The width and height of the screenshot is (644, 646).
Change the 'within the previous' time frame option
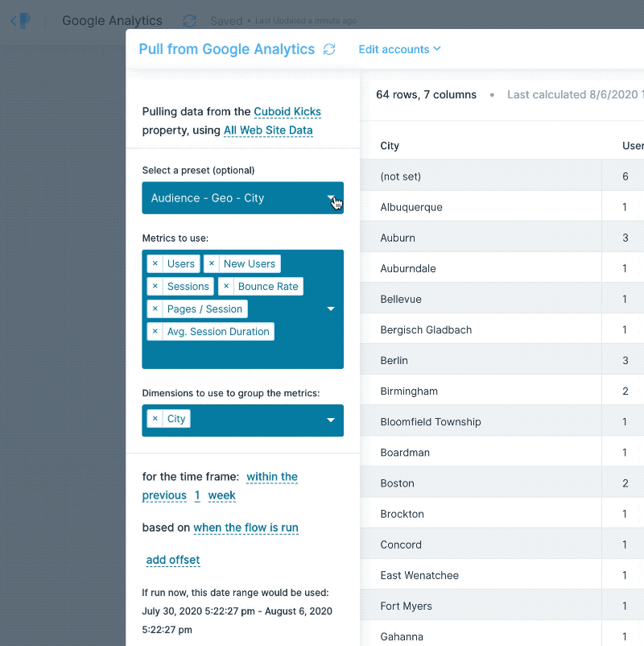click(272, 477)
